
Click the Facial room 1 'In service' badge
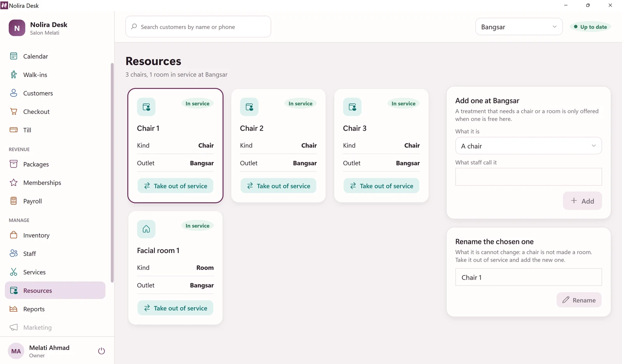click(197, 226)
